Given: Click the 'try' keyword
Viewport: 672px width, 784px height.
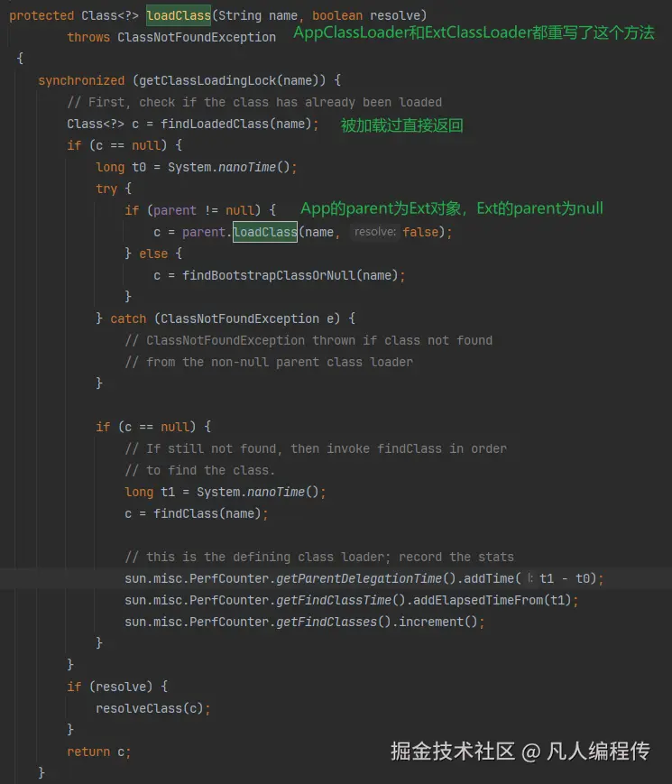Looking at the screenshot, I should point(106,189).
